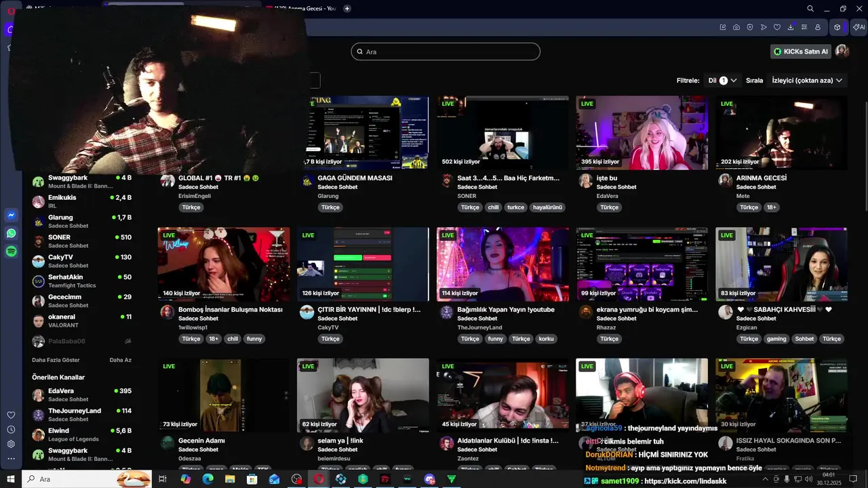Click the gaming tag under Ezgican stream
This screenshot has width=868, height=488.
point(776,339)
